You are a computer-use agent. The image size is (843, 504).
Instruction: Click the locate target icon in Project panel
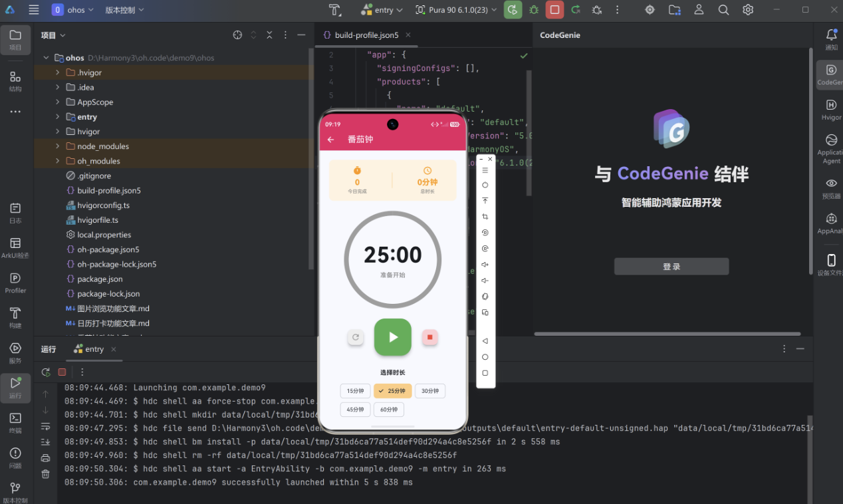(x=237, y=35)
